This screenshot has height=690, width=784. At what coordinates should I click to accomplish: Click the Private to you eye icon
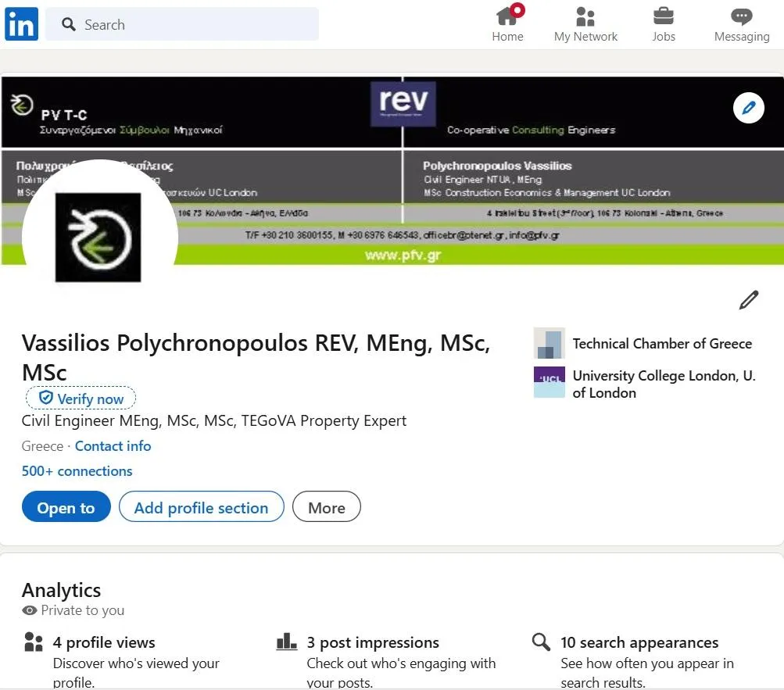30,610
